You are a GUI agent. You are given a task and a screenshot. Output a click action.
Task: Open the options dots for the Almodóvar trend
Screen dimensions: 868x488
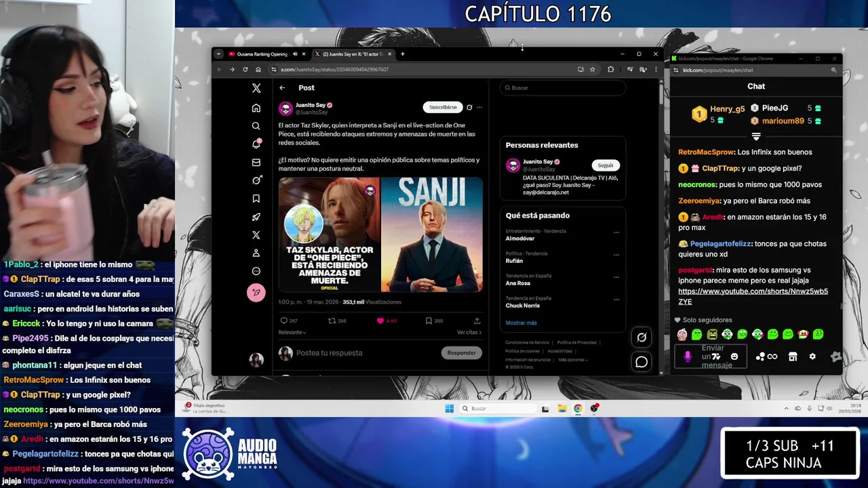[616, 232]
